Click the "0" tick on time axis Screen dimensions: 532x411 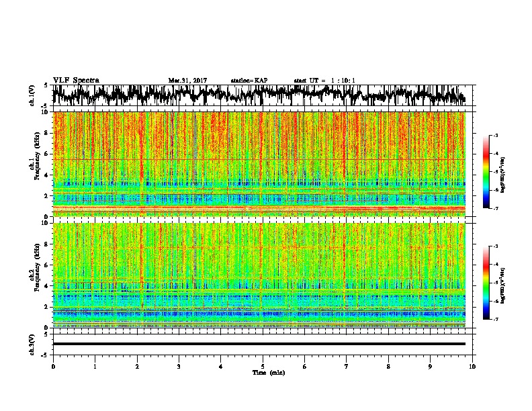click(x=53, y=367)
